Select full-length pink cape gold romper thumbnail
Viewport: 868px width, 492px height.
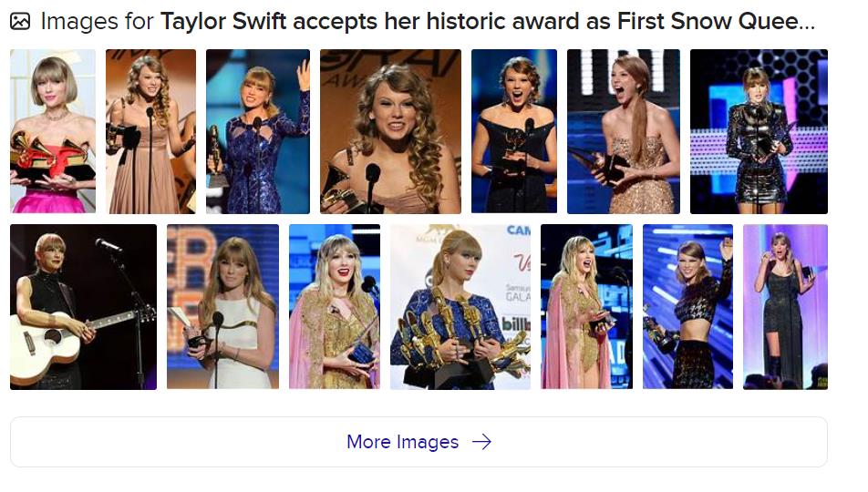pos(587,307)
